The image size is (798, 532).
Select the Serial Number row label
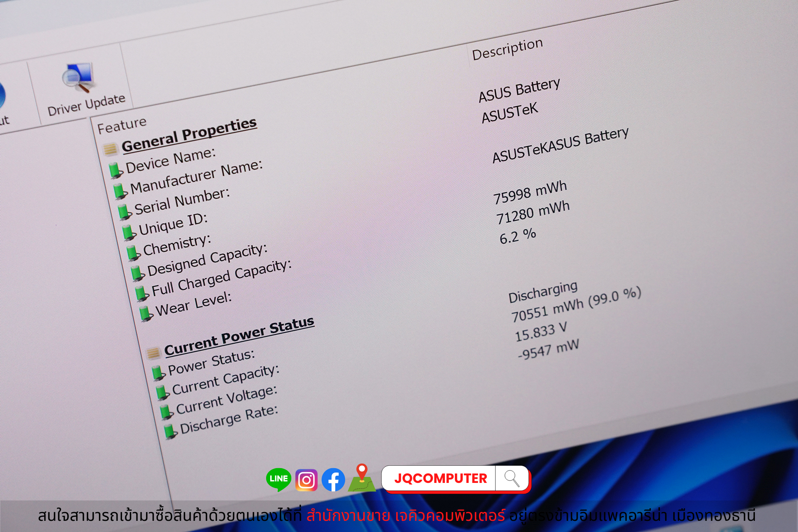click(x=182, y=202)
